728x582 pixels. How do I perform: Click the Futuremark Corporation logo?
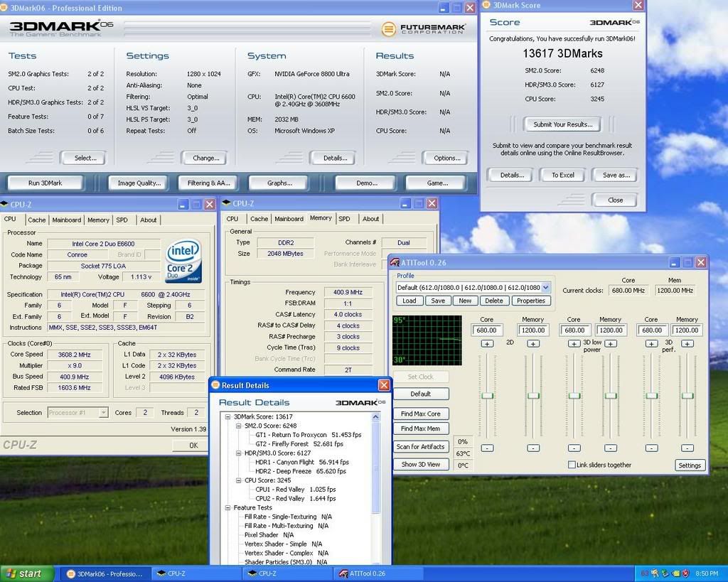[x=424, y=29]
